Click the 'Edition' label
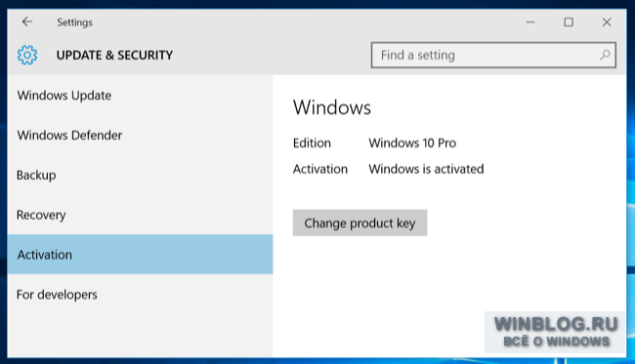Viewport: 635px width, 364px height. [312, 143]
